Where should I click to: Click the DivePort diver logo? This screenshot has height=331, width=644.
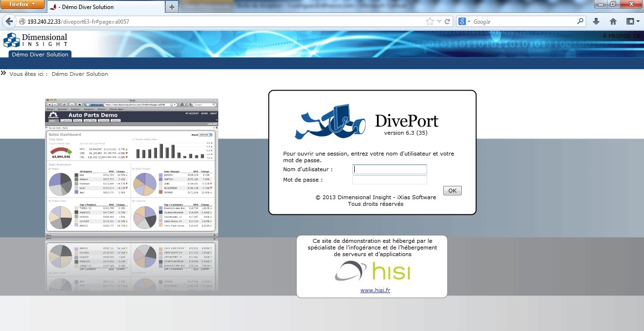331,122
